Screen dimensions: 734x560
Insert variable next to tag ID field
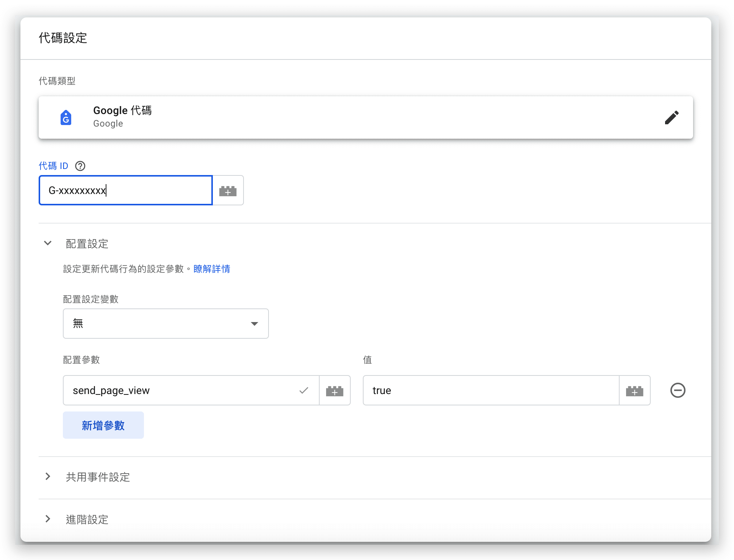(x=228, y=191)
